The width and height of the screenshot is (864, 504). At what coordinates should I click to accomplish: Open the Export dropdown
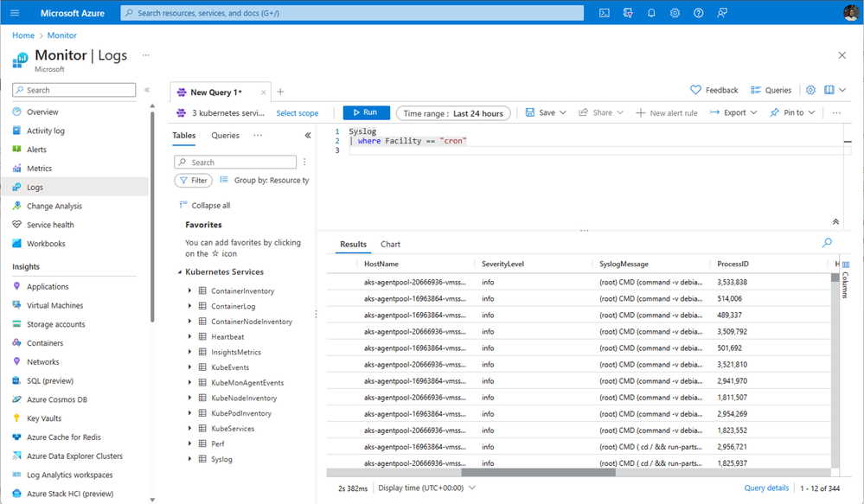tap(733, 113)
